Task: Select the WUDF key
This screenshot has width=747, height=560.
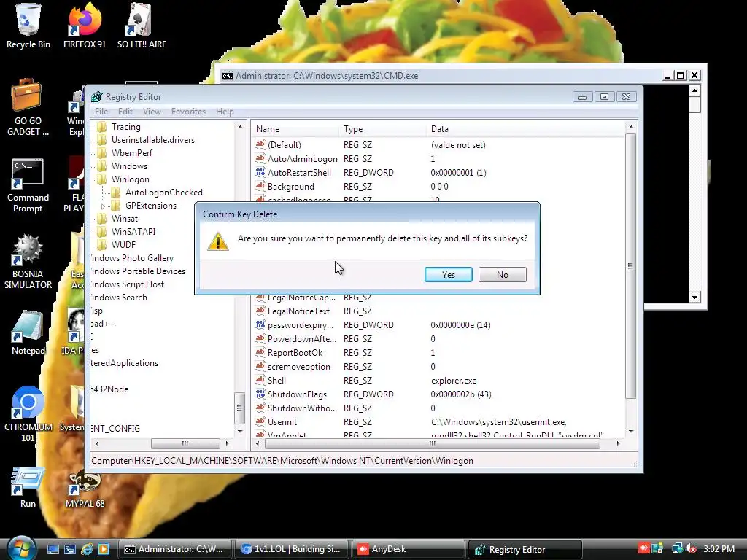Action: tap(123, 245)
